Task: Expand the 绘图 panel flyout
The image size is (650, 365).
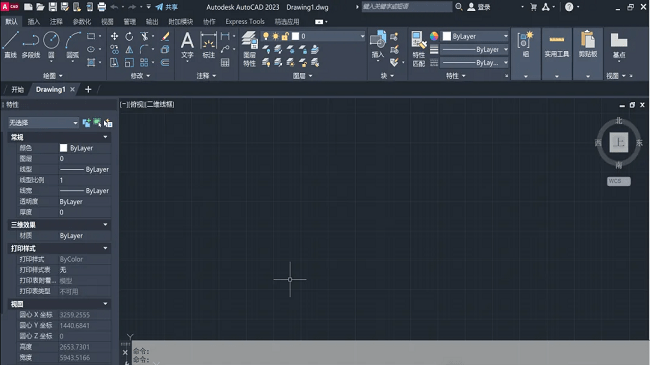Action: [x=53, y=76]
